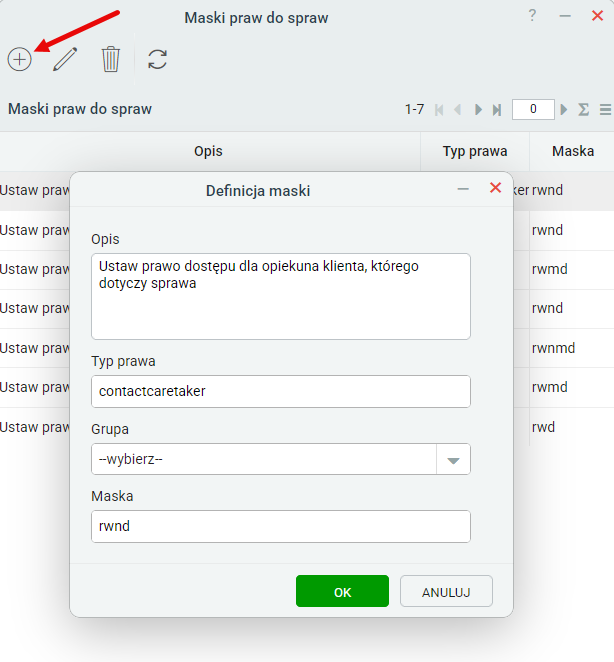Image resolution: width=614 pixels, height=662 pixels.
Task: Add a new mask with the plus icon
Action: tap(19, 59)
